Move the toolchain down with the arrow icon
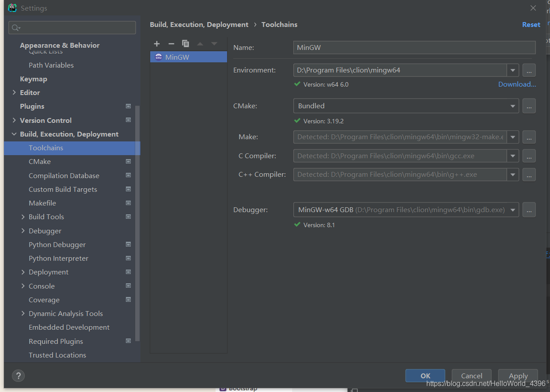Viewport: 550px width, 392px height. (214, 43)
